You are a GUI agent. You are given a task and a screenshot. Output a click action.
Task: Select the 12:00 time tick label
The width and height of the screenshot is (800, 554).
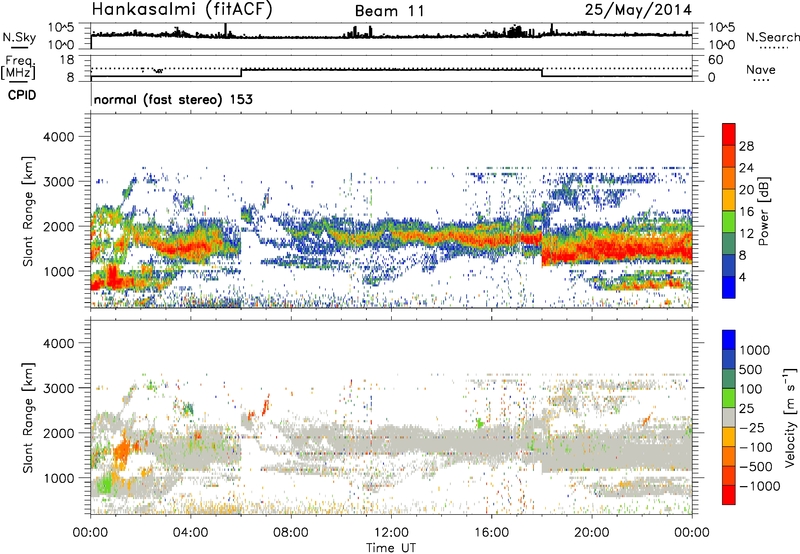391,533
